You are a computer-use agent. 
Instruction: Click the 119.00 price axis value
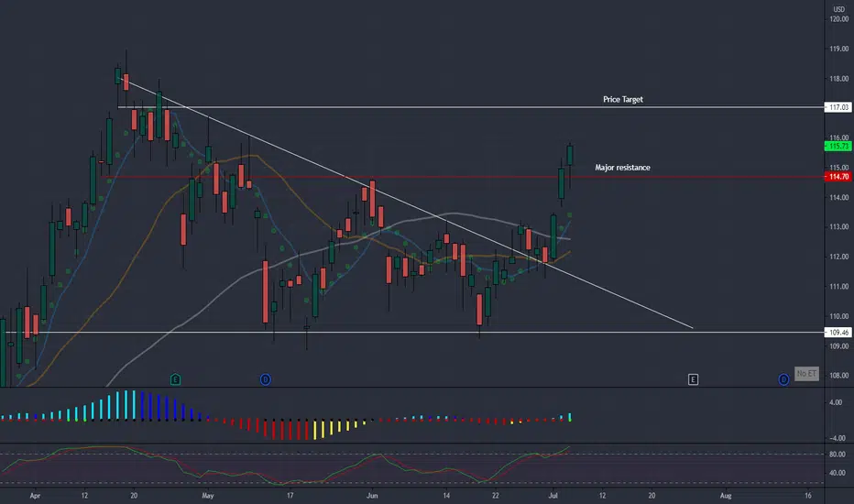coord(838,49)
